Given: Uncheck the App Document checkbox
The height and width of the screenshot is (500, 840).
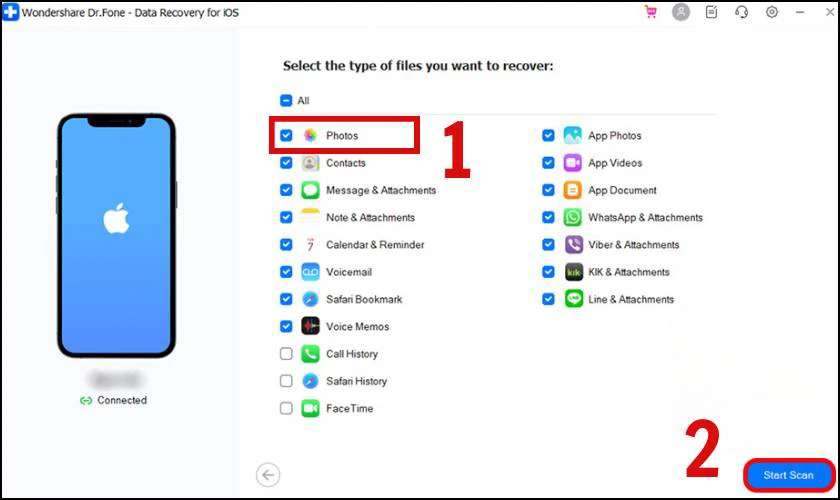Looking at the screenshot, I should 548,190.
